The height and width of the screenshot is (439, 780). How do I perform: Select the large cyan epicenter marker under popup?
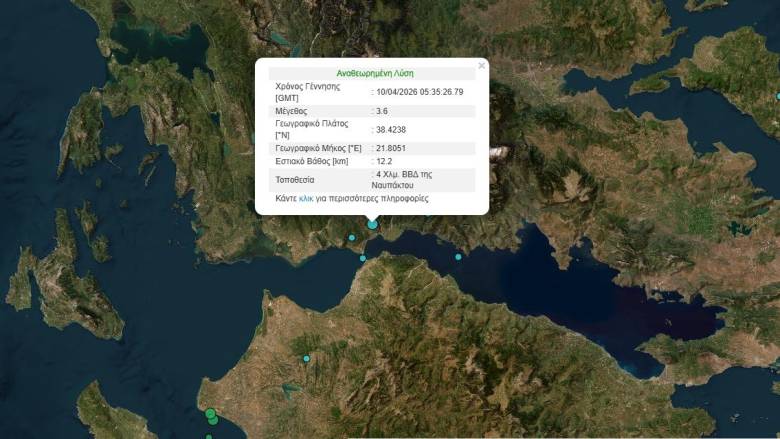click(x=373, y=225)
